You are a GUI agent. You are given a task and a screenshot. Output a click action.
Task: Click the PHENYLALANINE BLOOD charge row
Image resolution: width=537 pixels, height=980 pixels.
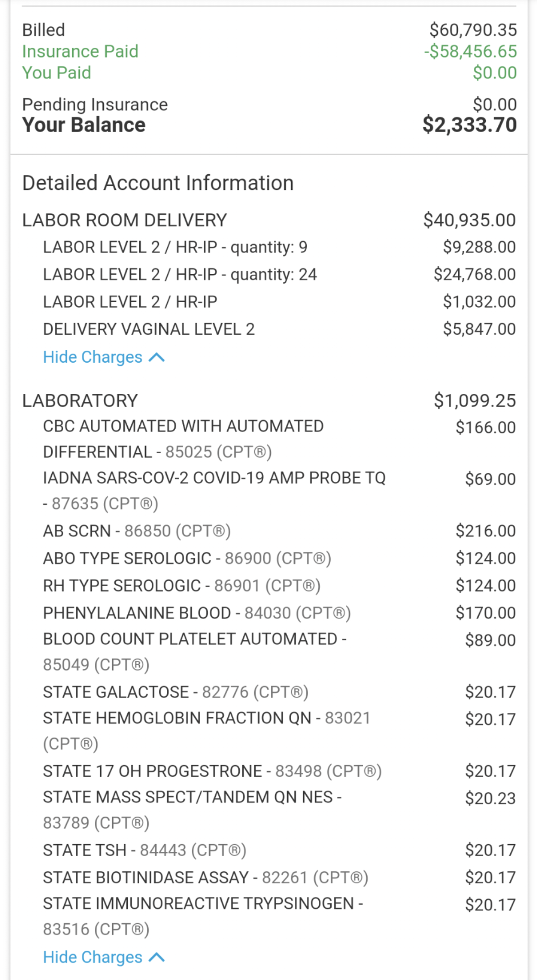[197, 613]
